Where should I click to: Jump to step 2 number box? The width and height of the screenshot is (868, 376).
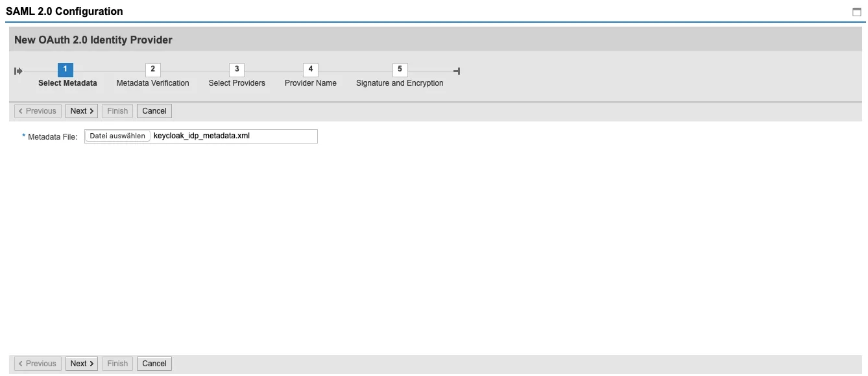pyautogui.click(x=152, y=69)
